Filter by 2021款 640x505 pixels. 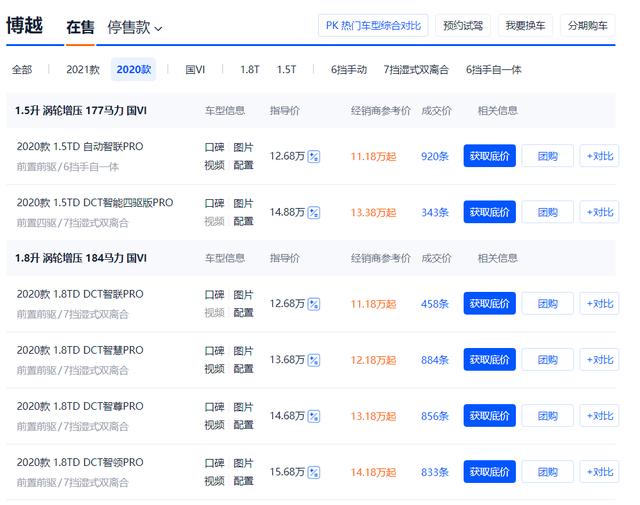tap(83, 70)
